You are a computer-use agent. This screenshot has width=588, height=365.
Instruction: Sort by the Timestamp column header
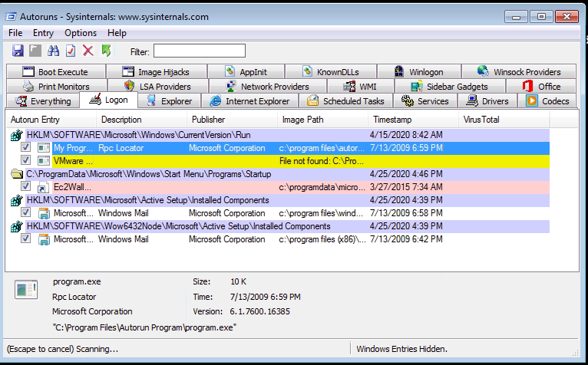pos(391,120)
